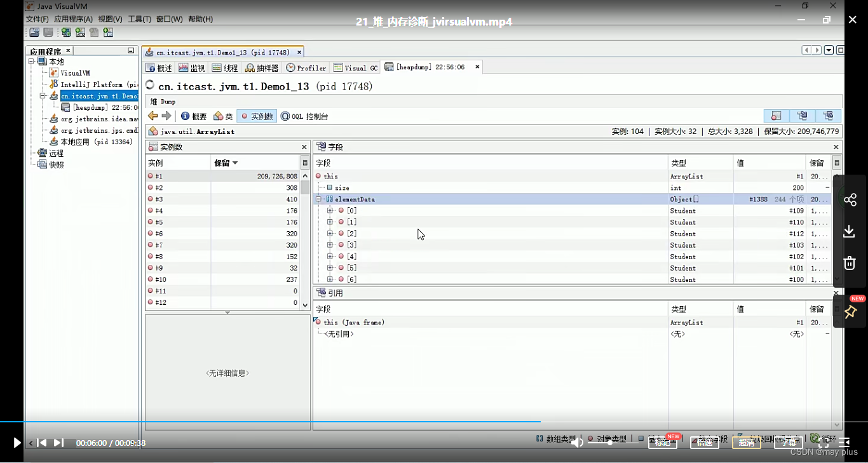Open the 应用程序(A) menu
The width and height of the screenshot is (868, 463).
tap(73, 19)
